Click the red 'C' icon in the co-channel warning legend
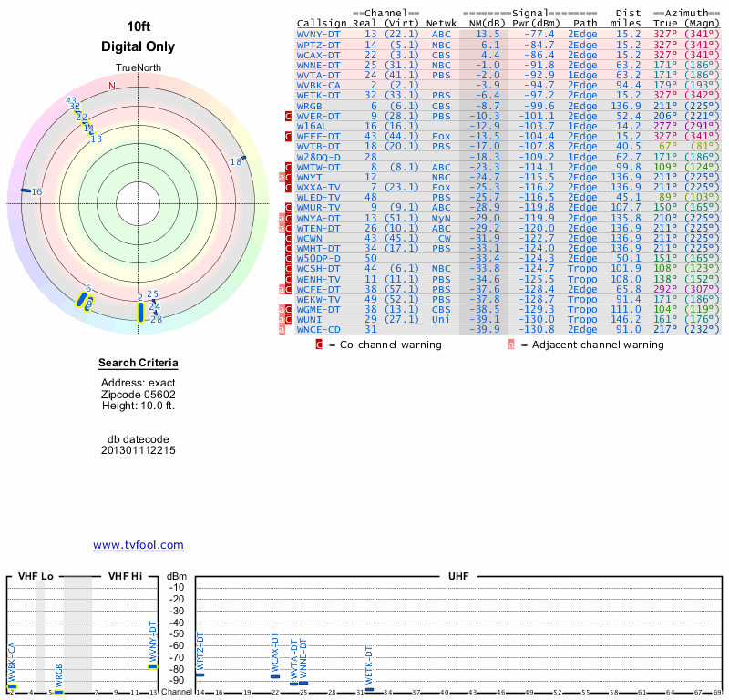The height and width of the screenshot is (700, 729). pyautogui.click(x=319, y=345)
